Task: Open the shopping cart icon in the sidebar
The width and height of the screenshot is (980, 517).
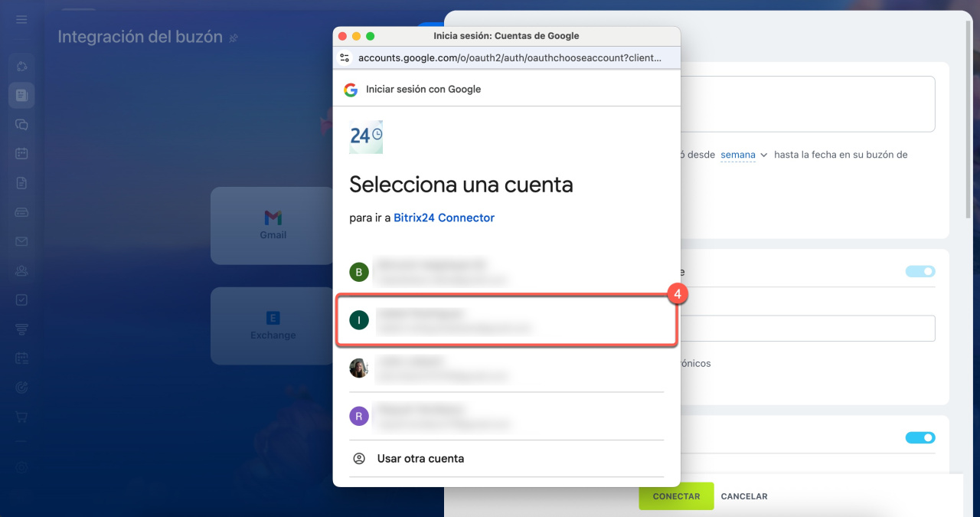Action: point(21,417)
